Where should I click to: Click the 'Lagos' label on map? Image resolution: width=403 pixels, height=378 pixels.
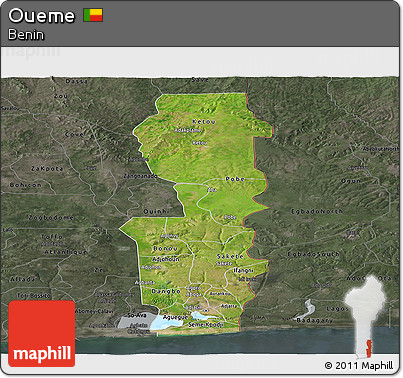pos(337,309)
